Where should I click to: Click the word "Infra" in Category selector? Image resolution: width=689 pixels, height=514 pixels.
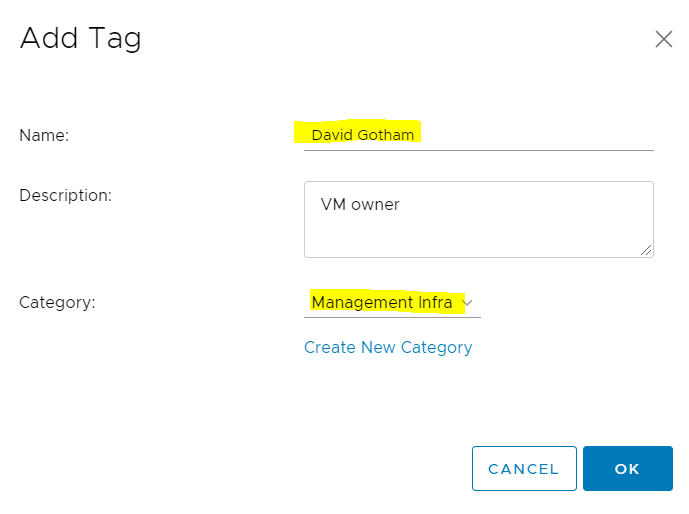(x=433, y=302)
